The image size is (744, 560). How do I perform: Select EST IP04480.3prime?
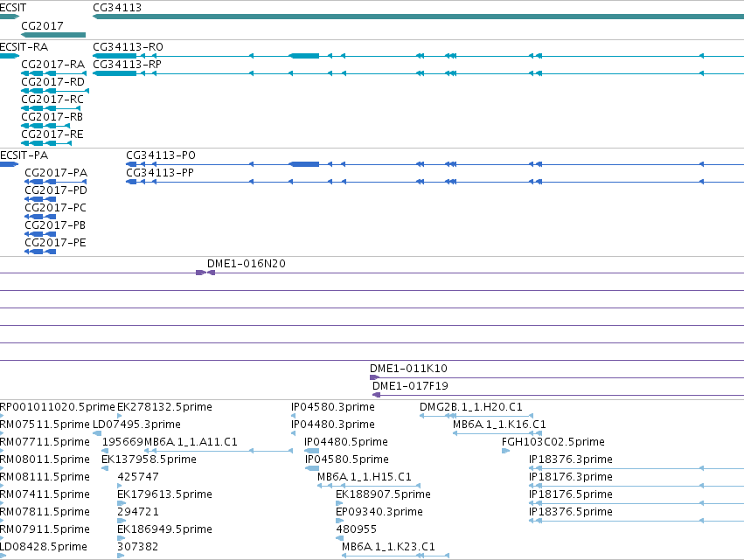click(332, 425)
